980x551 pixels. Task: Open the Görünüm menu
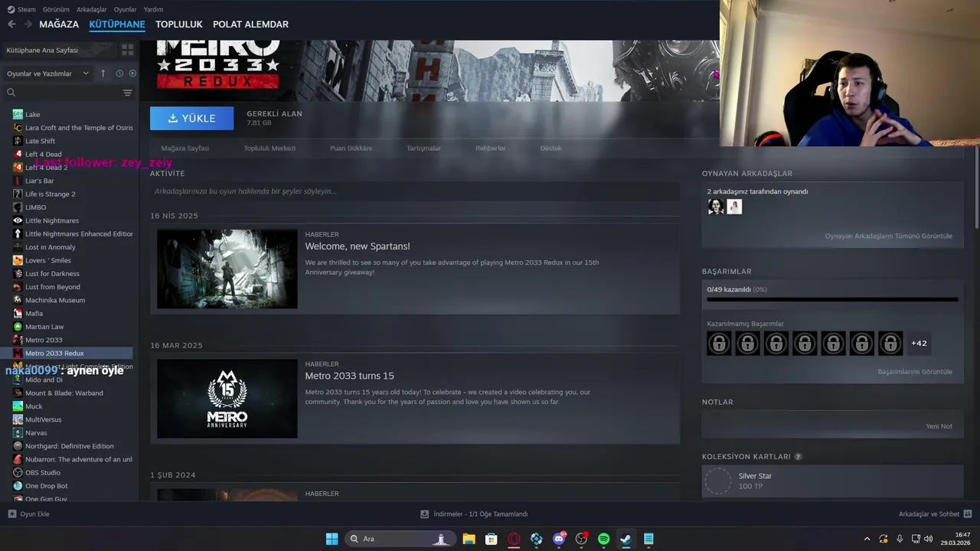coord(56,10)
